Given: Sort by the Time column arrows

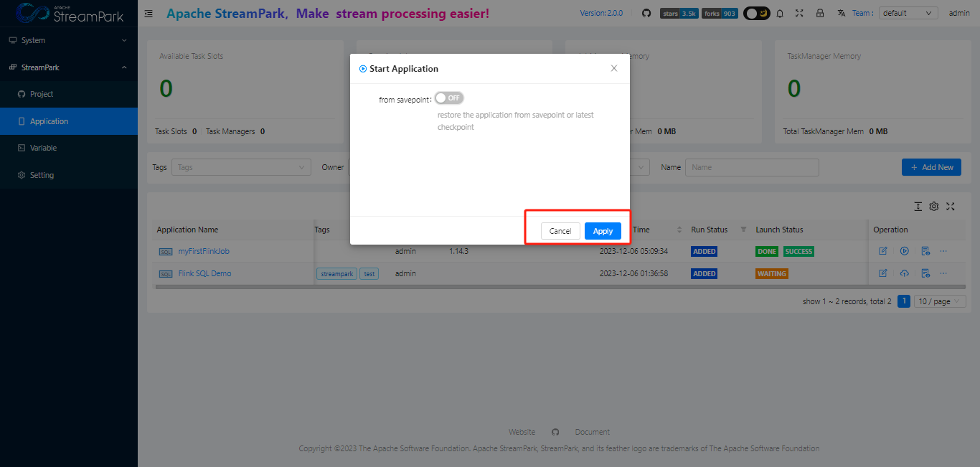Looking at the screenshot, I should click(x=679, y=230).
